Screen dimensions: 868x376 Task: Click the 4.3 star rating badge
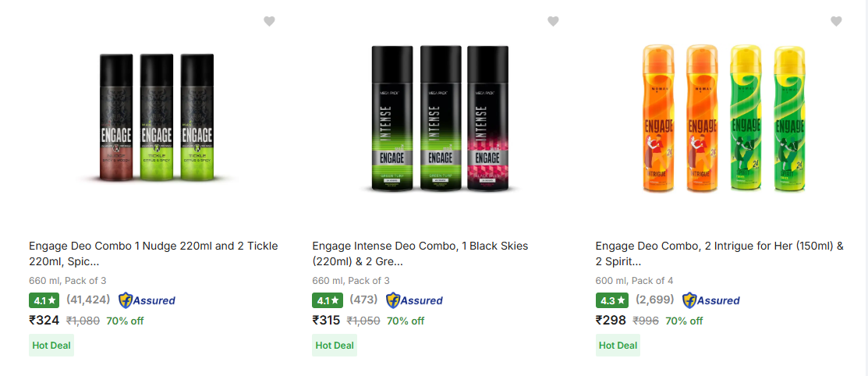611,300
